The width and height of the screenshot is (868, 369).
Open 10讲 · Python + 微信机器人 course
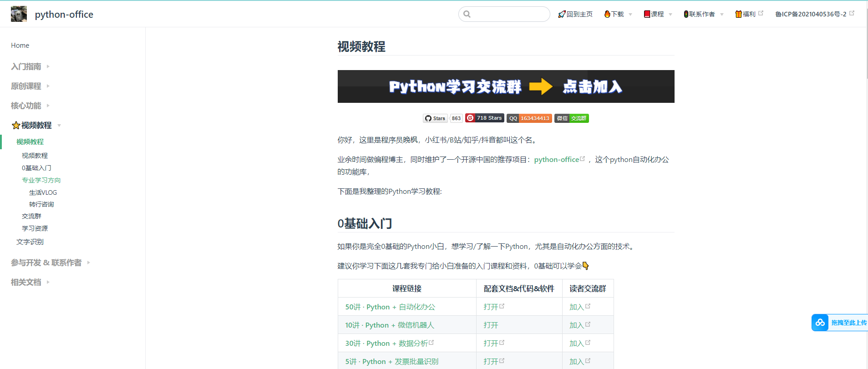(x=390, y=325)
